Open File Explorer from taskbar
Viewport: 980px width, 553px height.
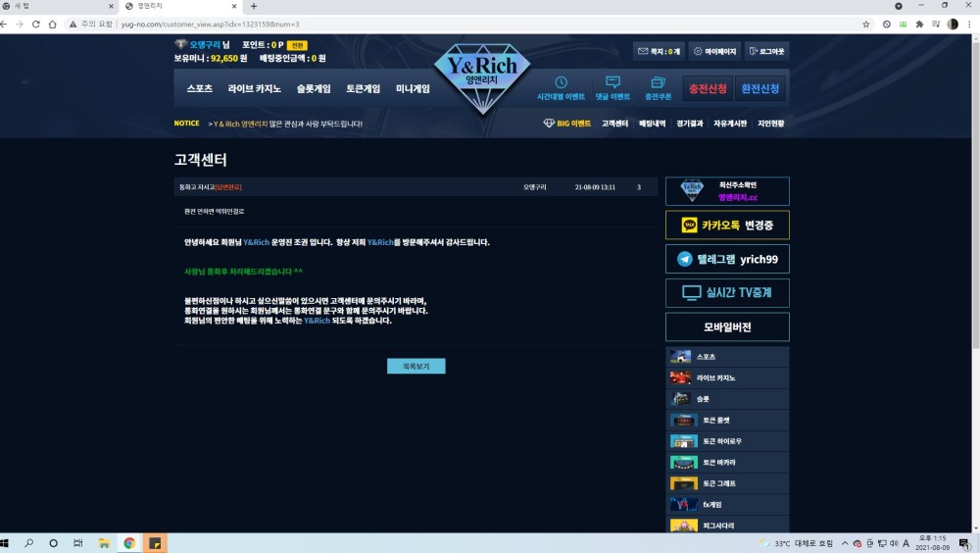click(x=104, y=543)
